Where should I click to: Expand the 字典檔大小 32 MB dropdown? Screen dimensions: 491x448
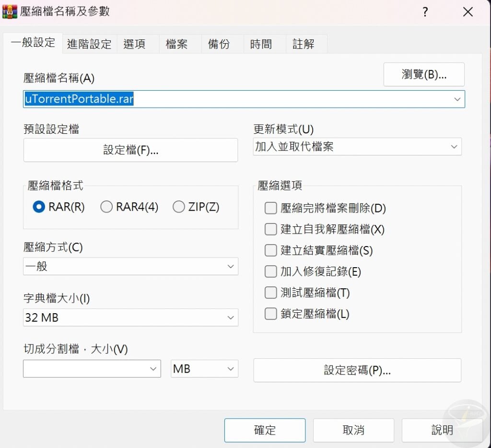point(130,317)
